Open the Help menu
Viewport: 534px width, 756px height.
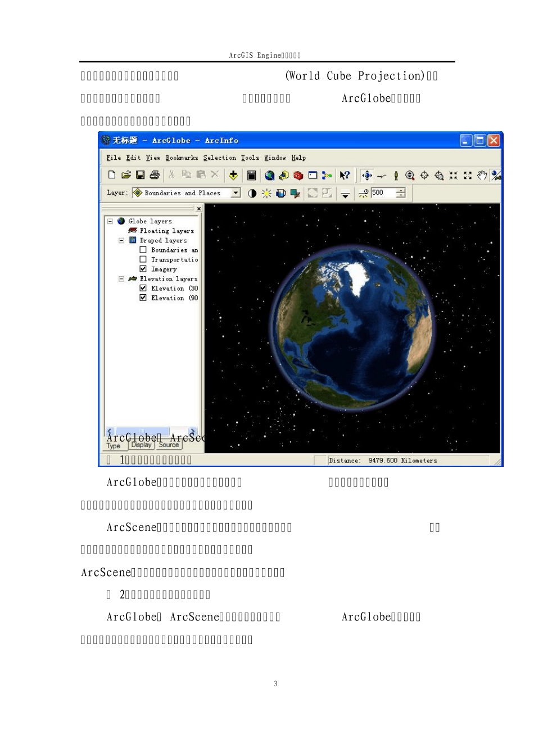(x=298, y=158)
